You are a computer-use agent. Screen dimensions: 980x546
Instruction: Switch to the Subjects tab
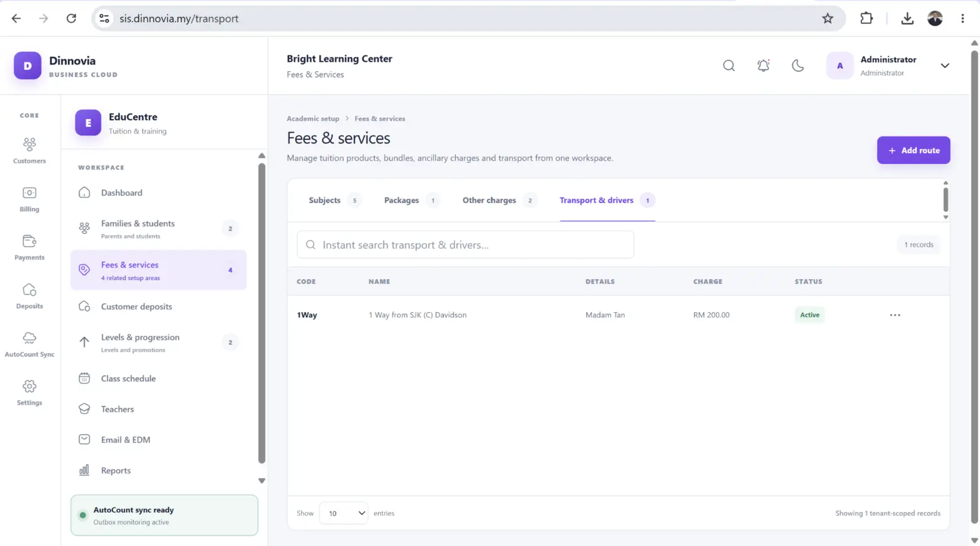coord(334,200)
